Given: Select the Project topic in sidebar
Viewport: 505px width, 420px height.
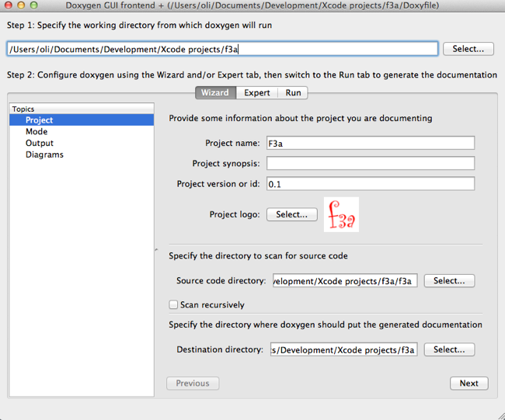Looking at the screenshot, I should pos(39,120).
